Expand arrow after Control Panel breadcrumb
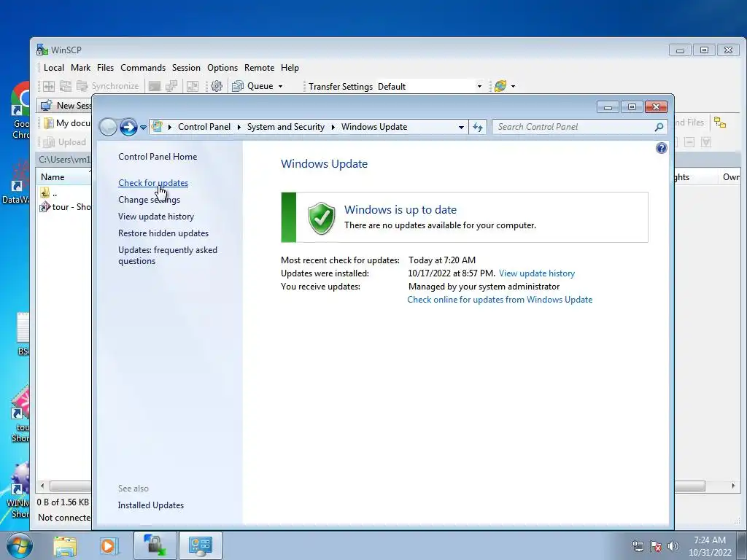Image resolution: width=747 pixels, height=560 pixels. (239, 127)
